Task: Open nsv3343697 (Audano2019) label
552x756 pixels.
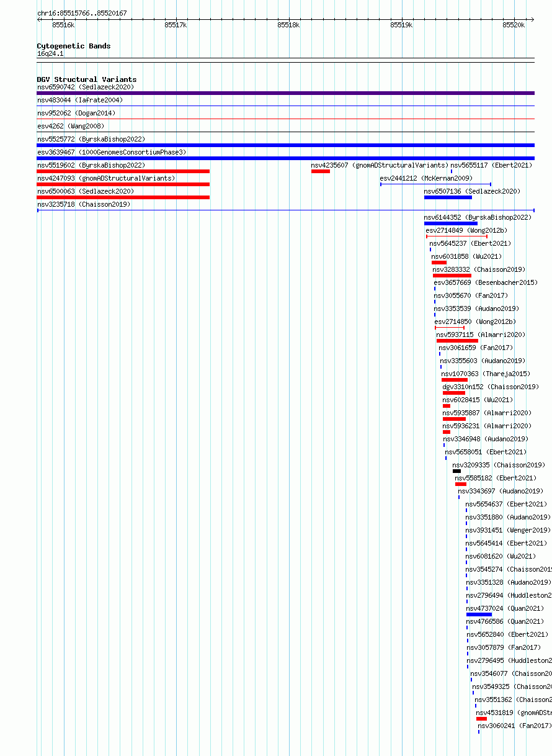Action: (501, 491)
